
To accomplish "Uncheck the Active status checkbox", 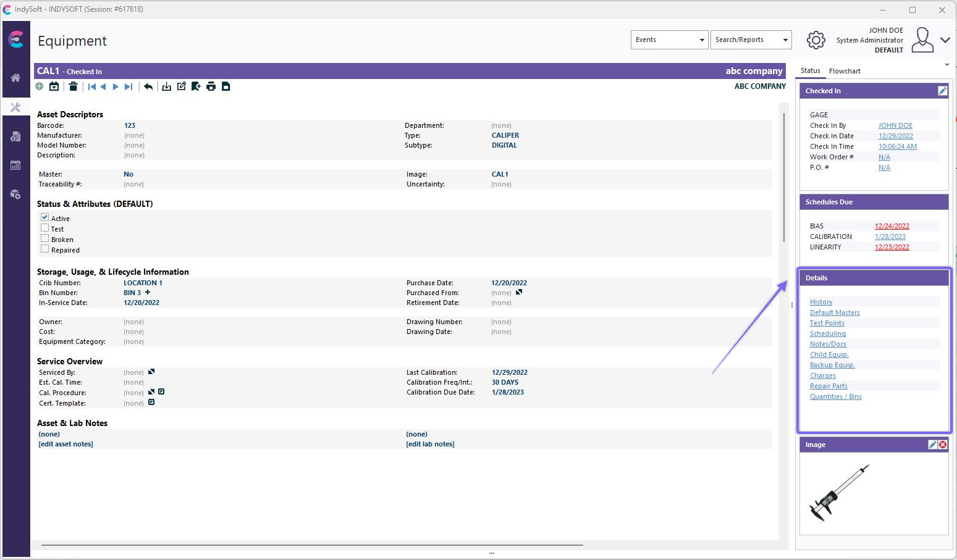I will [x=44, y=217].
